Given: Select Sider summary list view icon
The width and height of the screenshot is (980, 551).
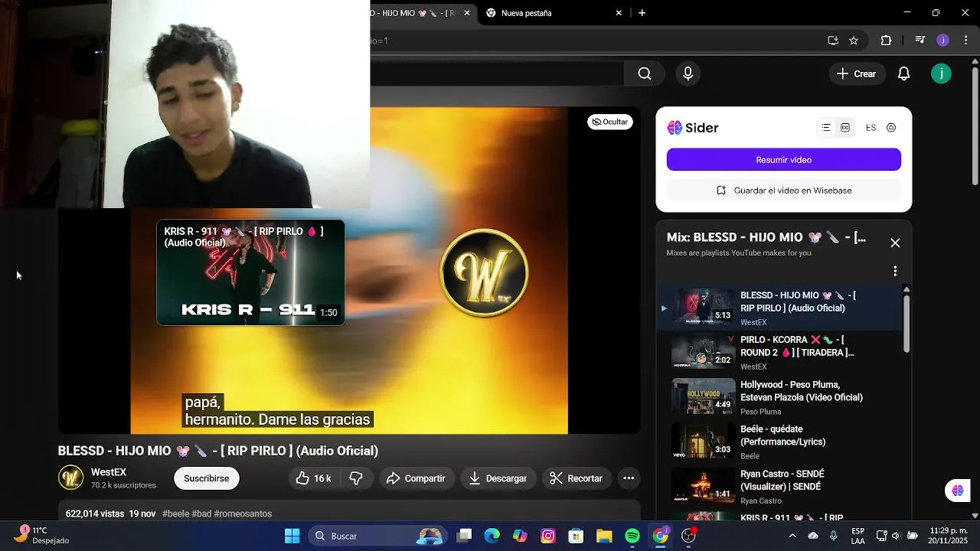Looking at the screenshot, I should [826, 128].
